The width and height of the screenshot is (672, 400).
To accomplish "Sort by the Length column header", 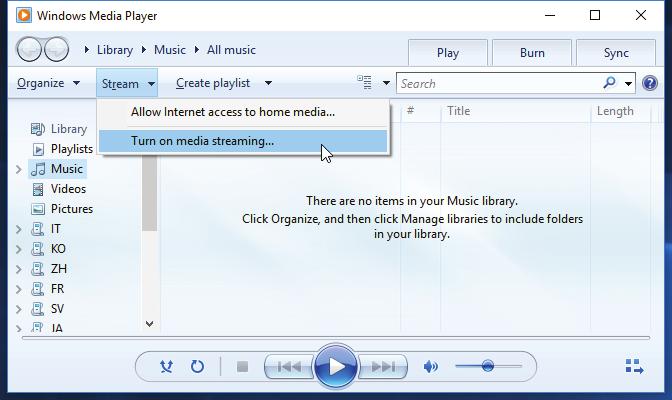I will (621, 111).
